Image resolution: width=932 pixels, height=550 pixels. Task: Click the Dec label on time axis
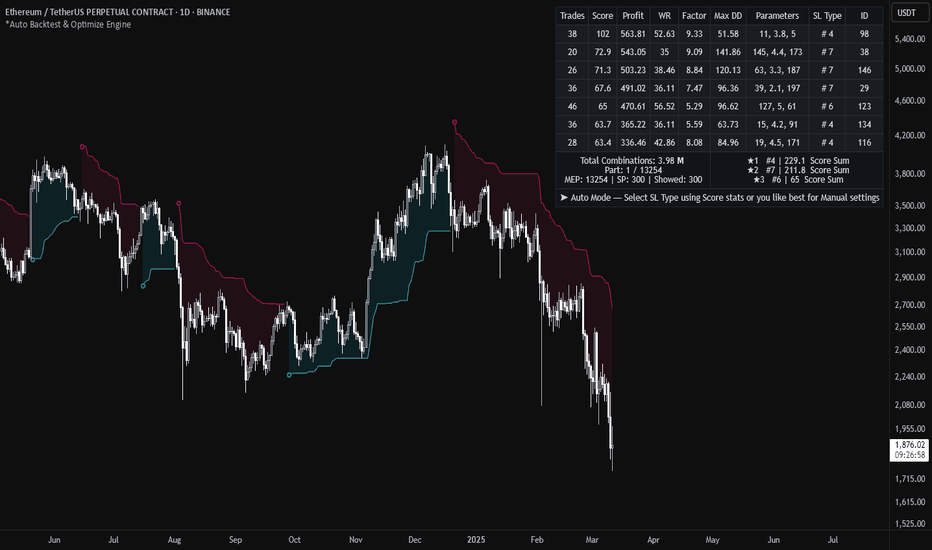click(415, 540)
